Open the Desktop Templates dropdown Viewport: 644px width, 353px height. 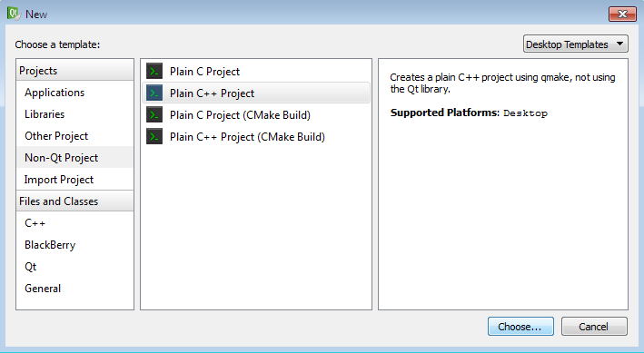point(575,44)
